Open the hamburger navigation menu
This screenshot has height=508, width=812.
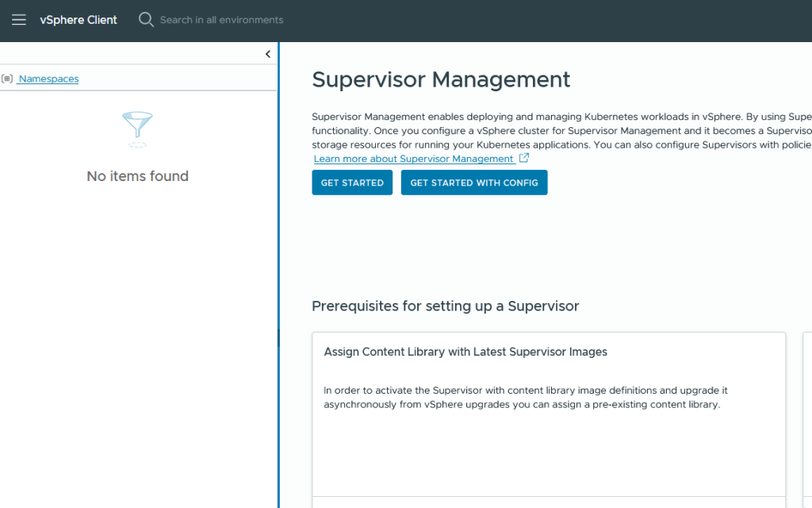coord(19,20)
